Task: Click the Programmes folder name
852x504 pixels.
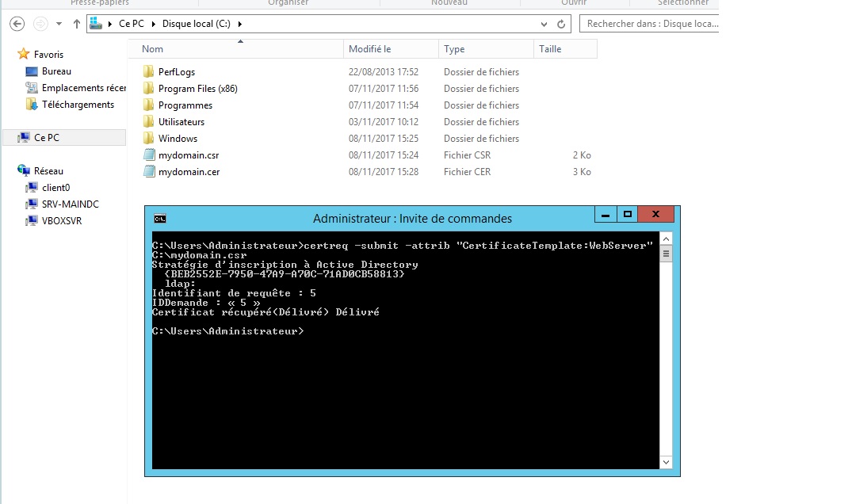Action: [x=185, y=105]
